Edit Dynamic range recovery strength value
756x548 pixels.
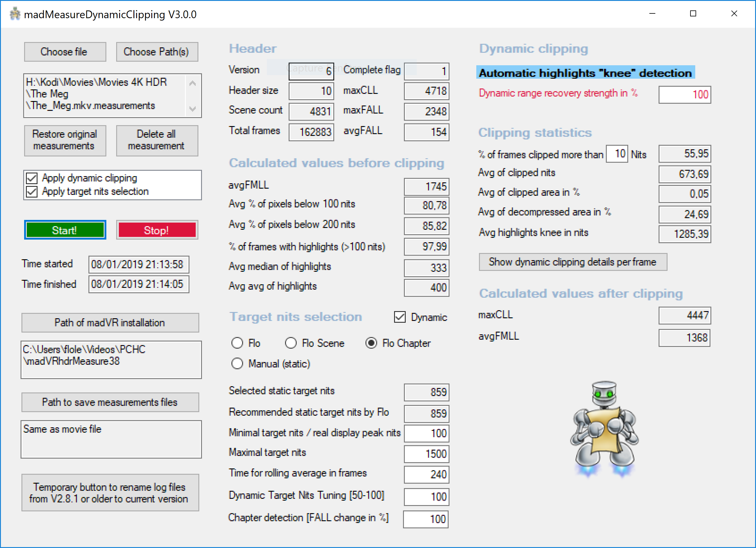pos(685,94)
